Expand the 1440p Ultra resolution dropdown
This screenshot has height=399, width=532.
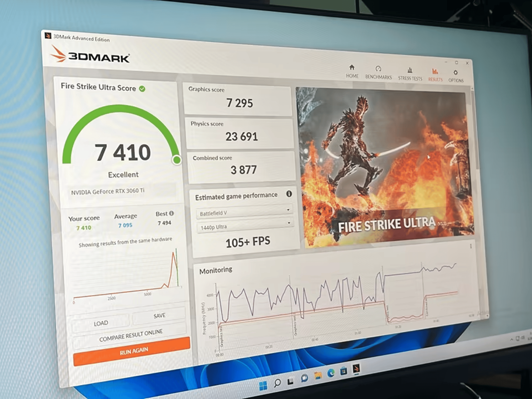pyautogui.click(x=245, y=226)
